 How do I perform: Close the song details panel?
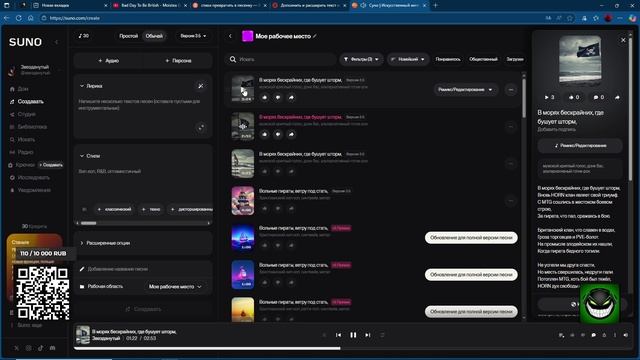coord(623,40)
